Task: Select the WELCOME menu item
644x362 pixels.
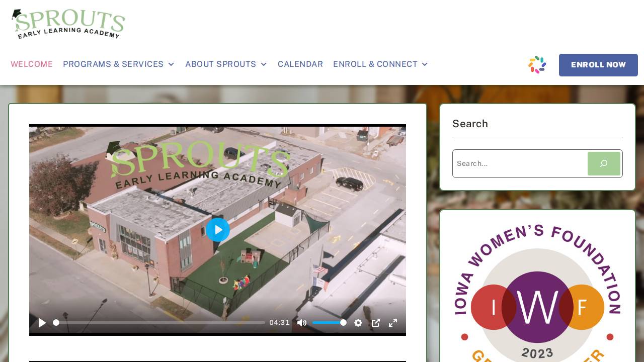Action: point(32,64)
